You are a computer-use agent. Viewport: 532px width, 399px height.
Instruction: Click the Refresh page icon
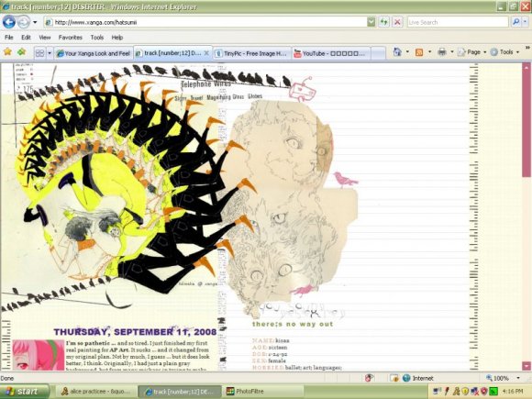(384, 22)
